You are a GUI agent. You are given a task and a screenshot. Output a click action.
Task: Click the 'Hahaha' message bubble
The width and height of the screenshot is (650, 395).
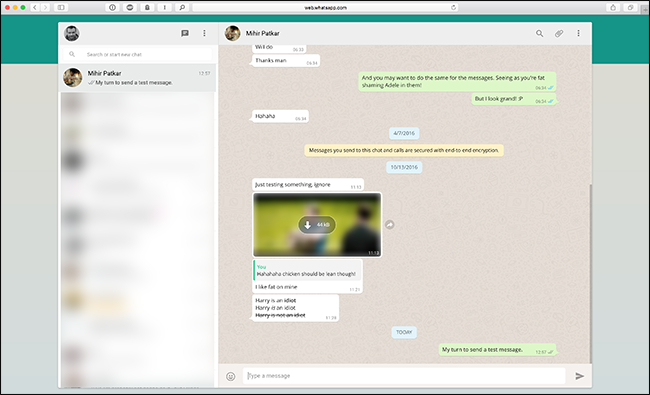click(x=280, y=116)
